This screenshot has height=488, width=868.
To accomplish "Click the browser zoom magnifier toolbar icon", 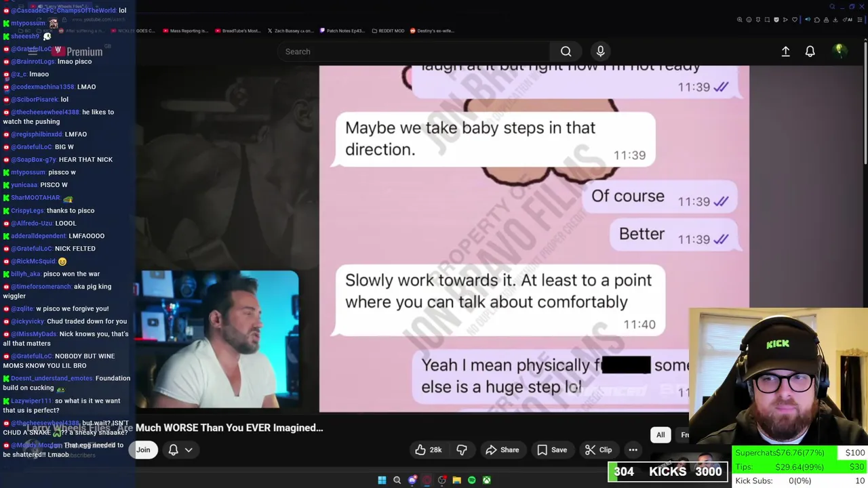I will 740,20.
